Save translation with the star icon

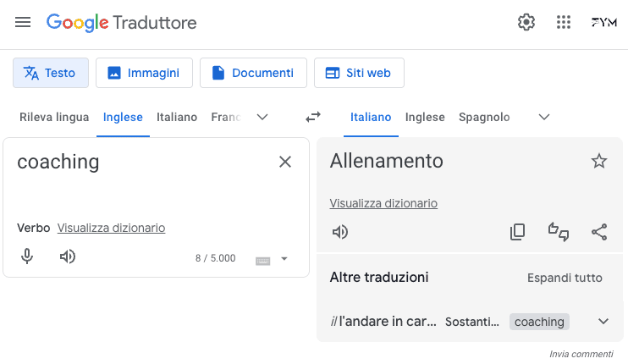[x=599, y=161]
